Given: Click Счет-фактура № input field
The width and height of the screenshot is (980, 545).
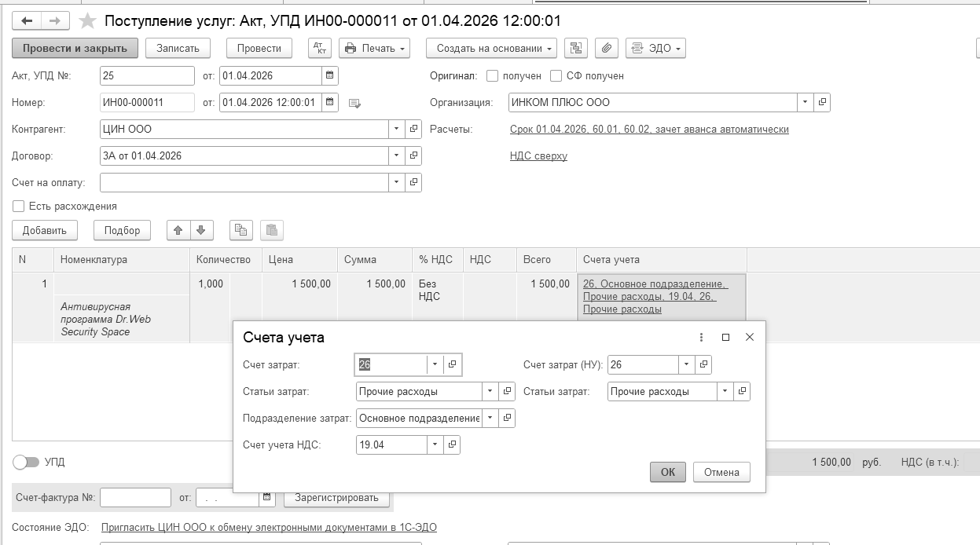Looking at the screenshot, I should pos(135,497).
